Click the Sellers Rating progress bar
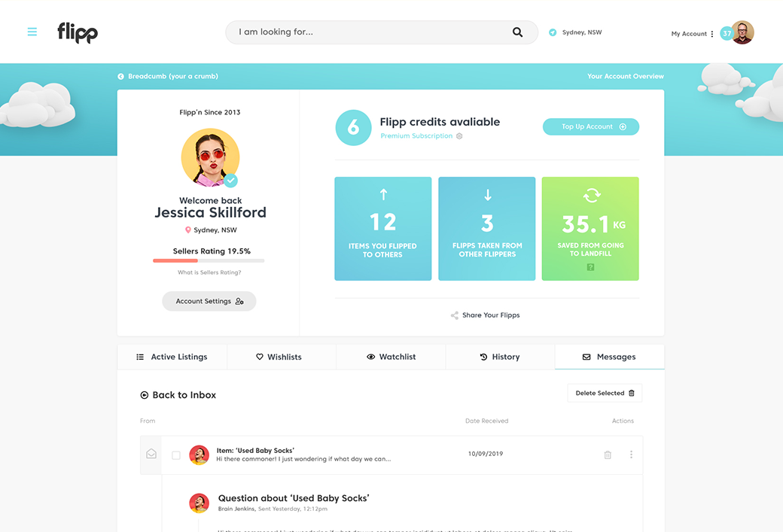Image resolution: width=783 pixels, height=532 pixels. [209, 260]
